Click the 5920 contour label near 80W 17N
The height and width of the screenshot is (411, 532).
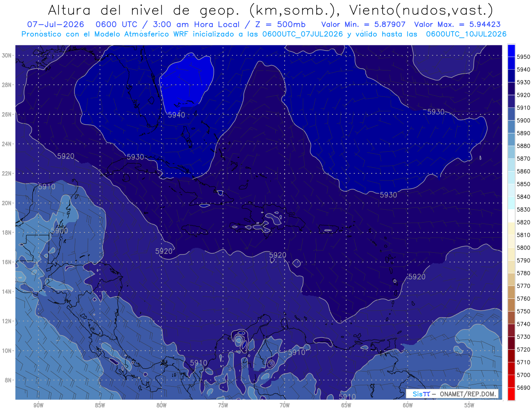tap(164, 251)
